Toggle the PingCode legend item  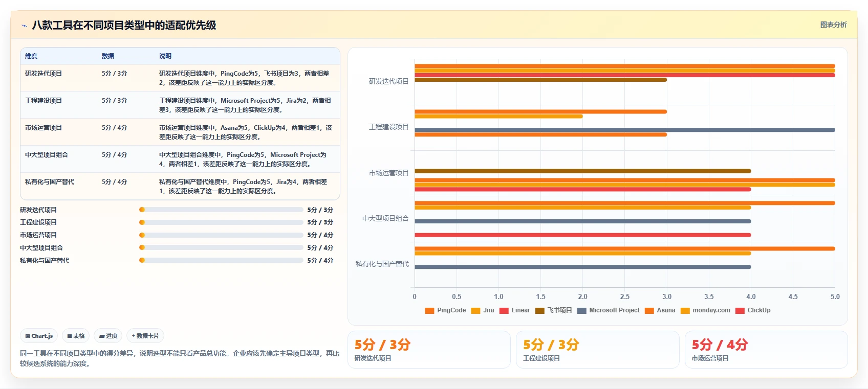[x=445, y=310]
